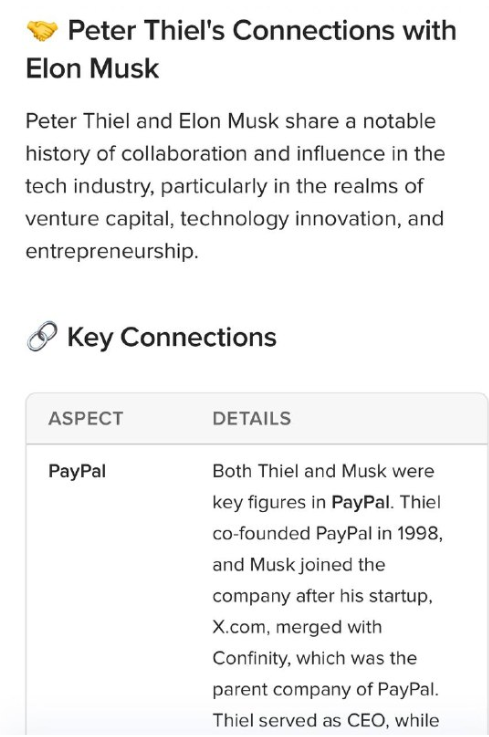Viewport: 489px width, 737px height.
Task: Click the "Elon Musk" heading line
Action: pyautogui.click(x=92, y=69)
